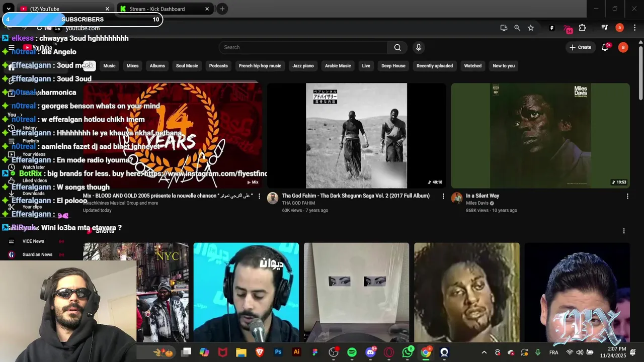Open Spotify from the taskbar

(352, 352)
